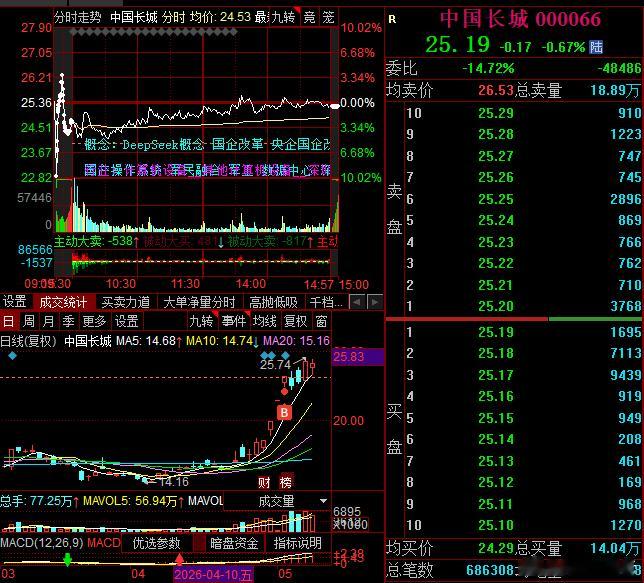Click the 总卖量 value 18.89万
The image size is (644, 583).
pos(615,90)
